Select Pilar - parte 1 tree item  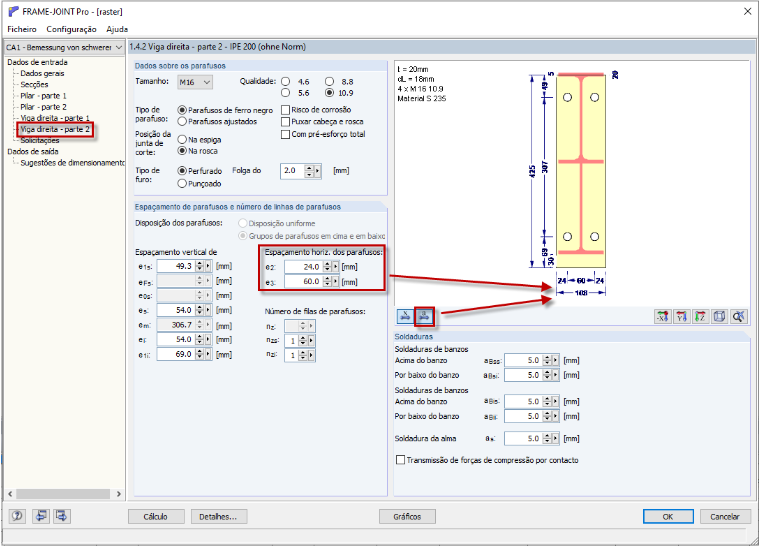(43, 96)
